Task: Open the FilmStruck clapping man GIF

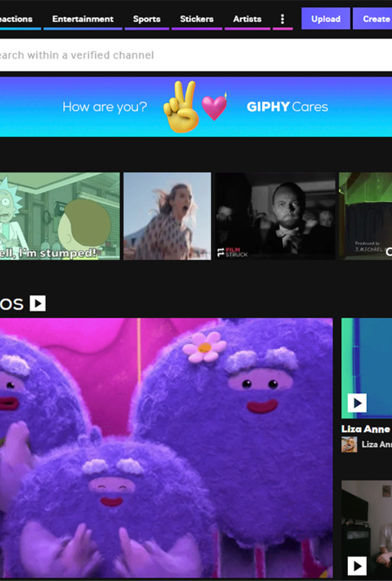Action: coord(275,216)
